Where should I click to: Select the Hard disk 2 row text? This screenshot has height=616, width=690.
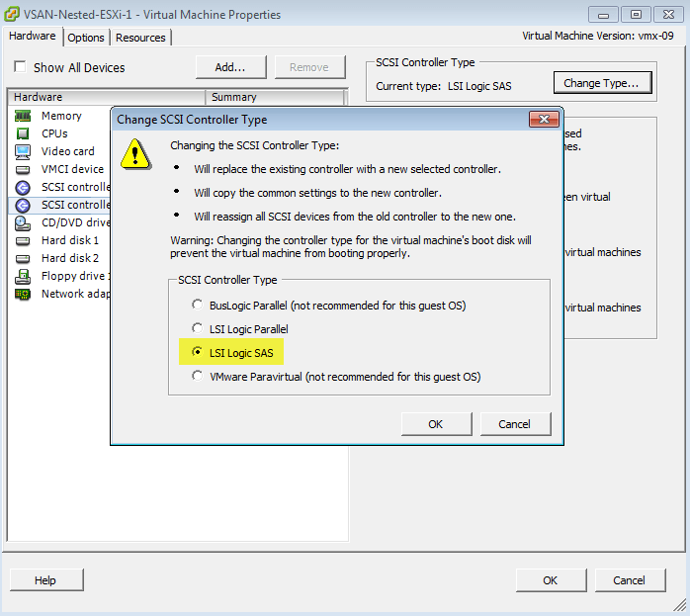[x=70, y=258]
